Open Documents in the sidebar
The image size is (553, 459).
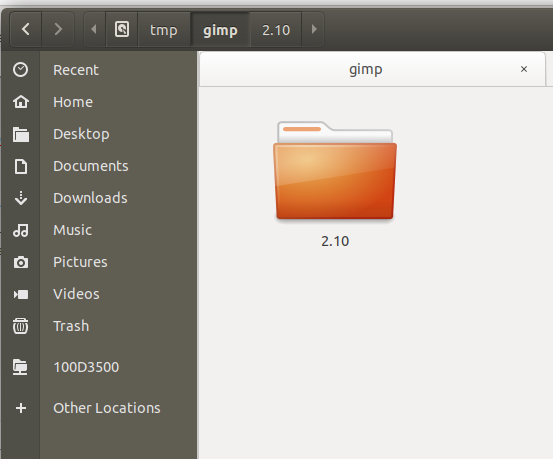[91, 166]
